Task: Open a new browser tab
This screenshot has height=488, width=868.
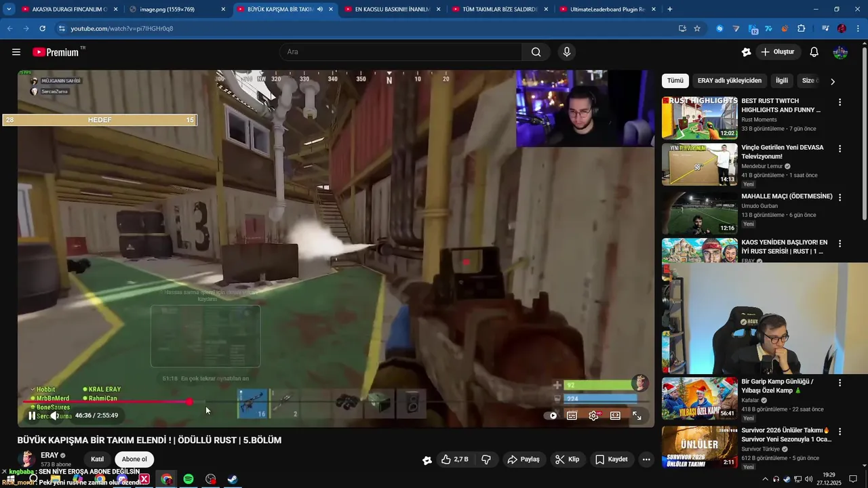Action: [670, 9]
